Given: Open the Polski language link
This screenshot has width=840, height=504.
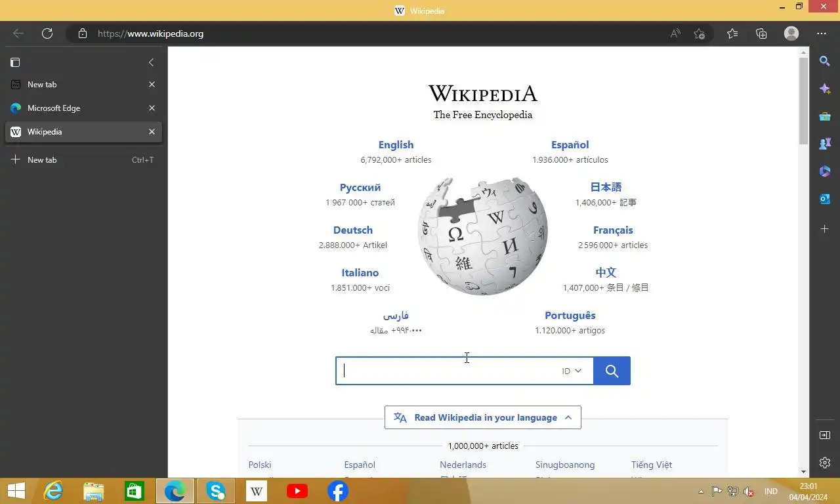Looking at the screenshot, I should pyautogui.click(x=260, y=465).
